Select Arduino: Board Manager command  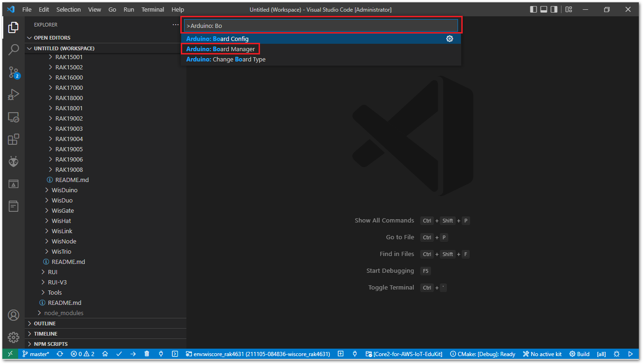click(x=321, y=49)
